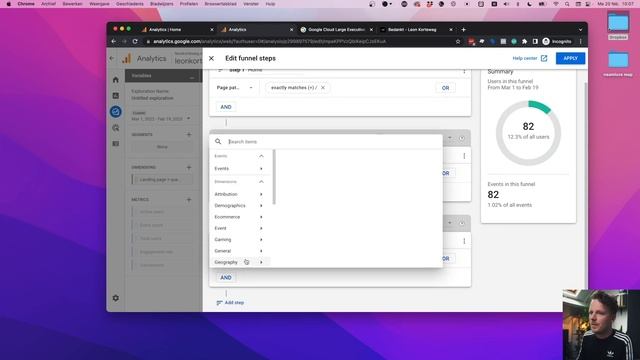This screenshot has height=360, width=640.
Task: Open the top desktop folder
Action: [618, 25]
